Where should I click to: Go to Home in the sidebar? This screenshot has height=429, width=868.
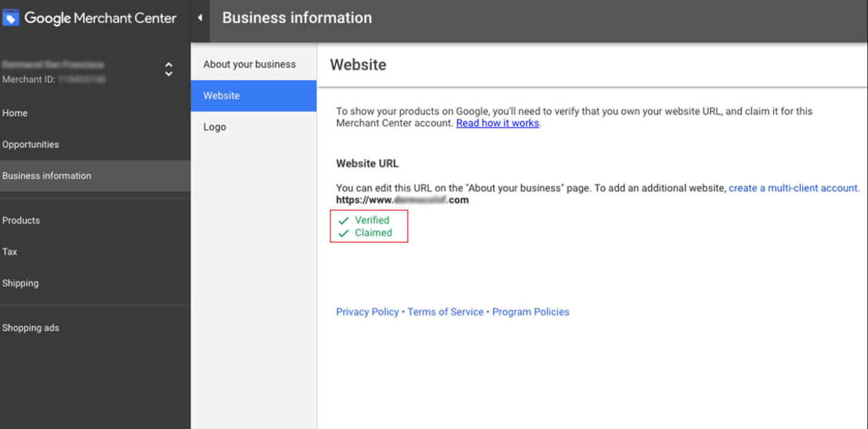[x=15, y=113]
